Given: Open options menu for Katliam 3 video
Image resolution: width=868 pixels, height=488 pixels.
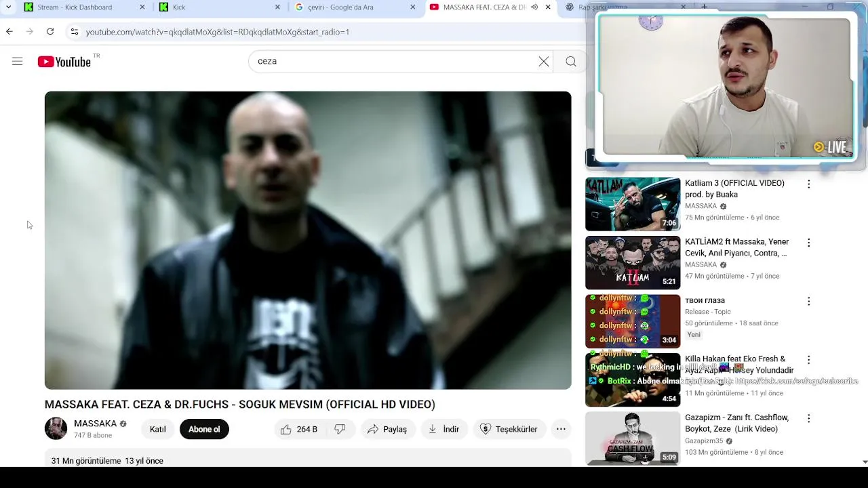Looking at the screenshot, I should click(x=808, y=184).
